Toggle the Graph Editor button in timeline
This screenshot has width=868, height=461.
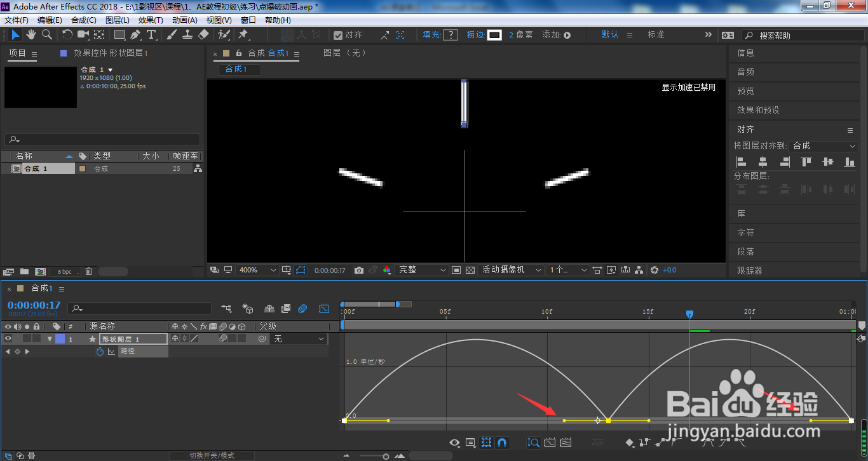pos(324,309)
